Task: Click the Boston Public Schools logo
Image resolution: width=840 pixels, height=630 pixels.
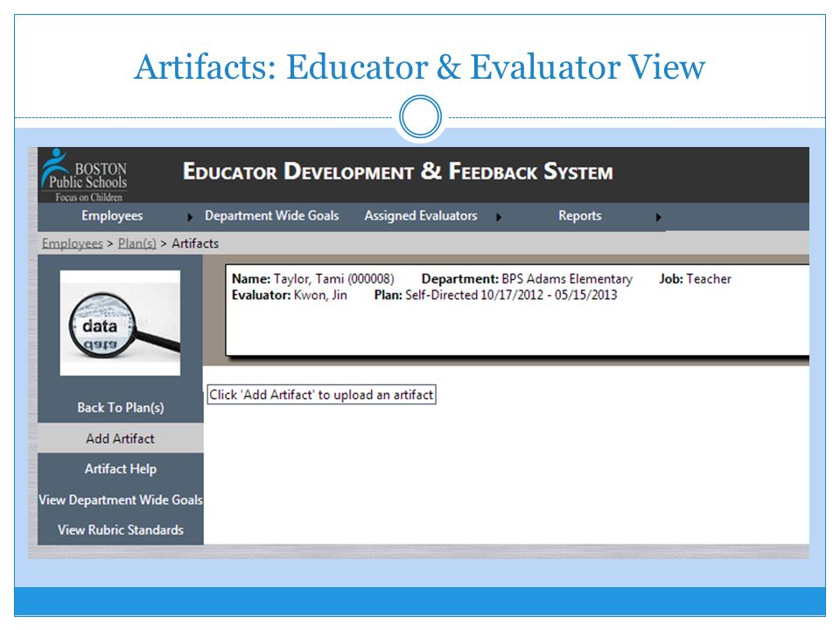Action: [x=84, y=175]
